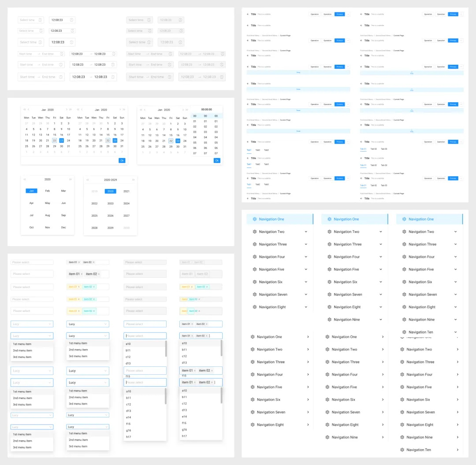
Task: Select Aug in the month picker
Action: pos(48,215)
